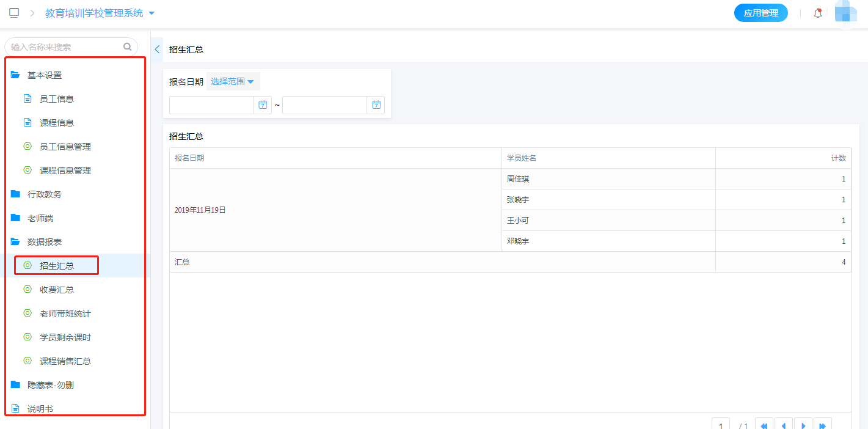Select 员工信息管理 in the sidebar
The width and height of the screenshot is (868, 429).
coord(65,147)
